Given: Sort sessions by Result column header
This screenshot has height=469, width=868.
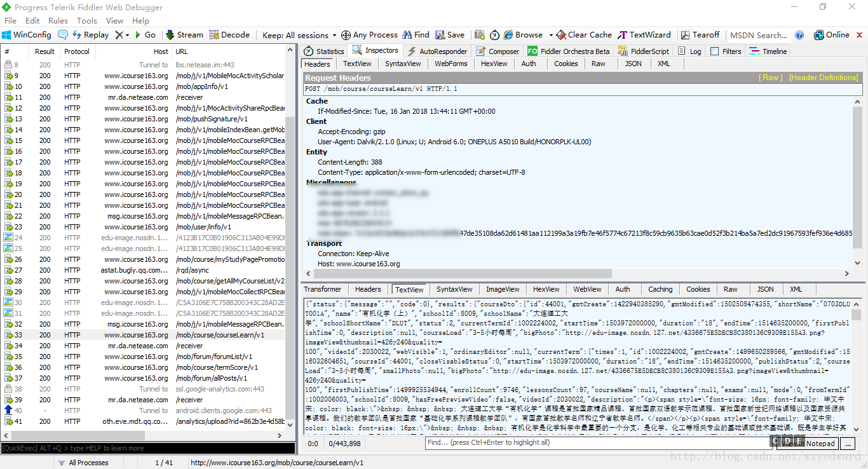Looking at the screenshot, I should click(45, 51).
